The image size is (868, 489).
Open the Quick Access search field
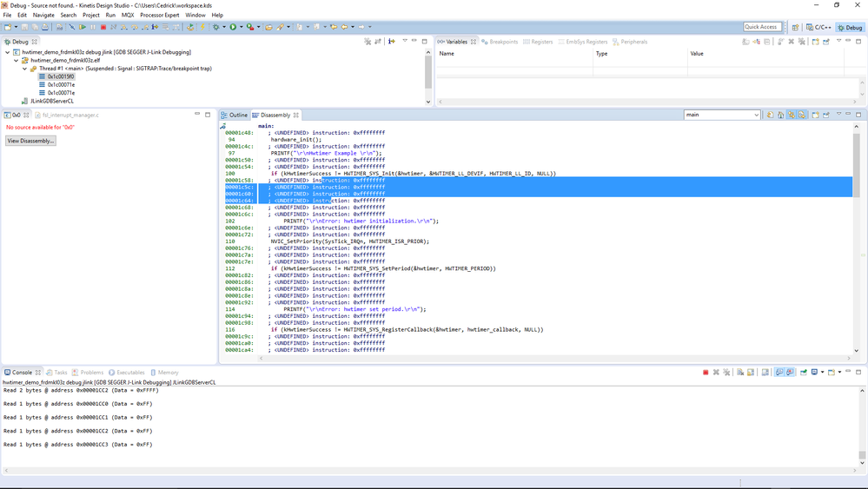762,27
